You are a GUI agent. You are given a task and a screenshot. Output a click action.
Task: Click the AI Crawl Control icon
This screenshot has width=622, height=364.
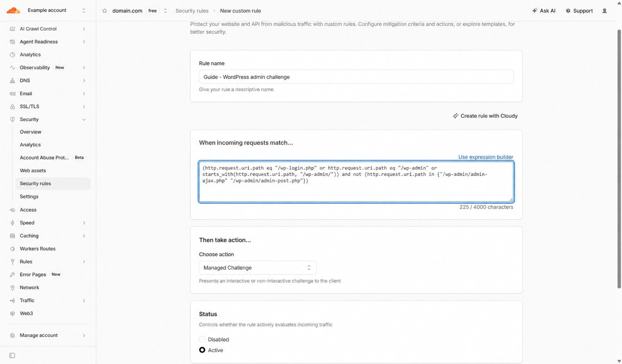point(13,29)
